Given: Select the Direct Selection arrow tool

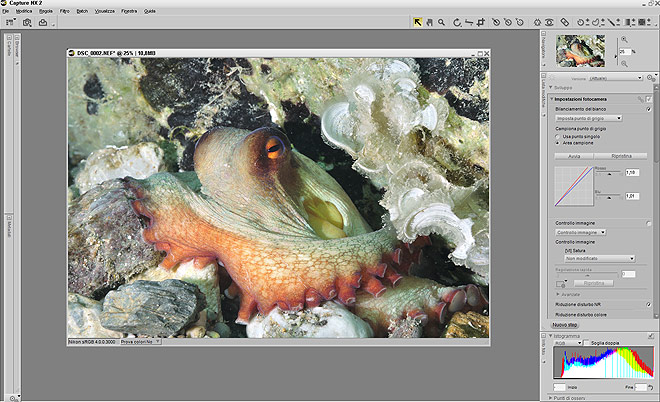Looking at the screenshot, I should point(418,22).
